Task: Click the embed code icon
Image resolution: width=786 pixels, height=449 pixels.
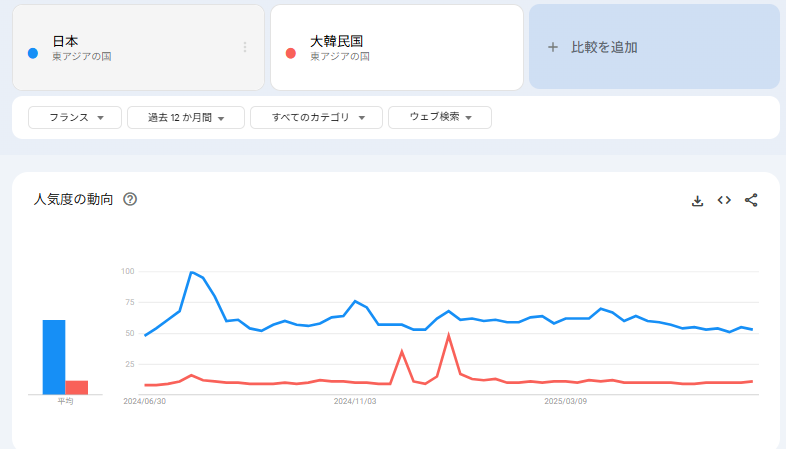Action: [x=724, y=200]
